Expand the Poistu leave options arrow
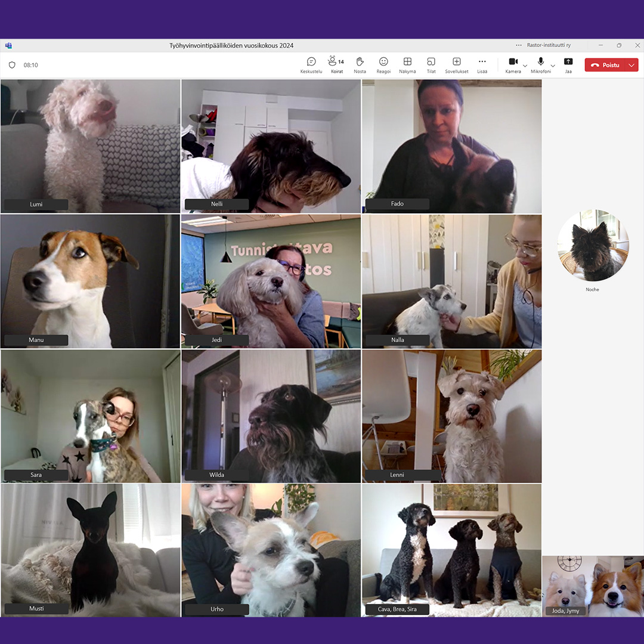The image size is (644, 644). click(x=631, y=65)
